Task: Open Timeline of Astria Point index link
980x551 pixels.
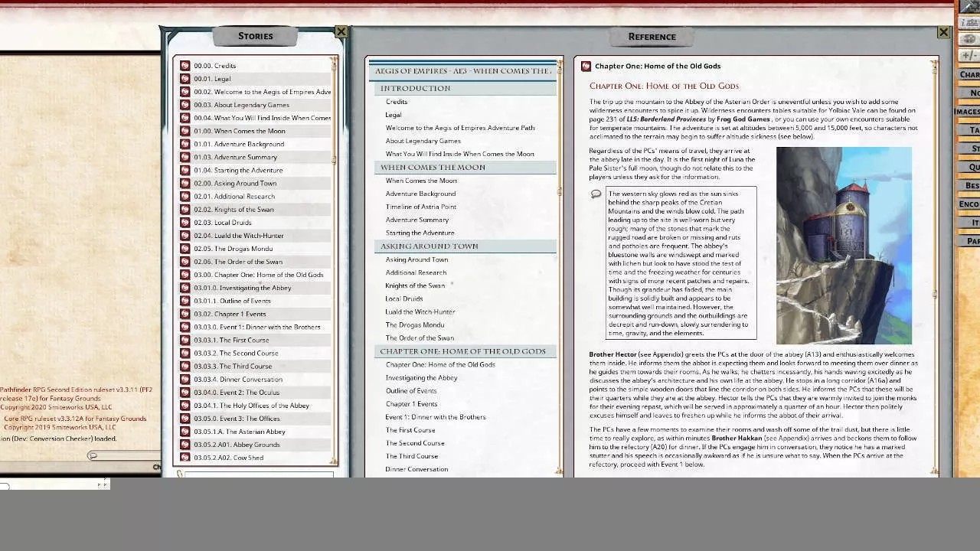Action: (x=421, y=207)
